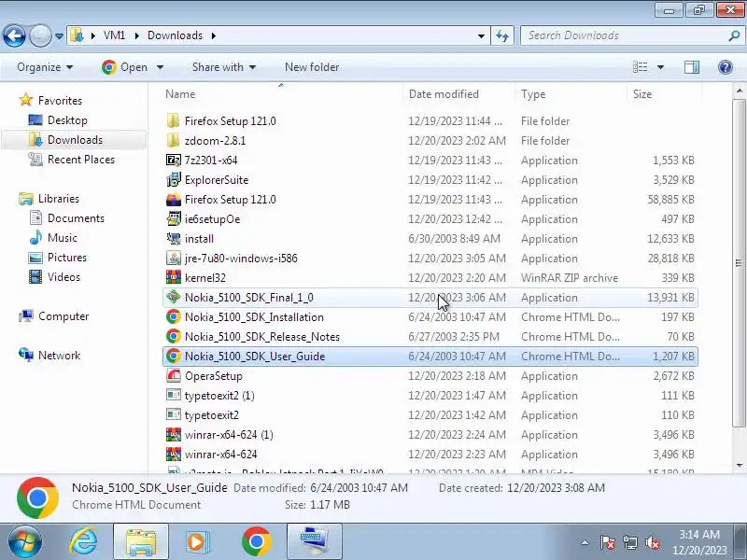Select the 7z2301-x64 application icon
Screen dimensions: 747x560
tap(174, 160)
